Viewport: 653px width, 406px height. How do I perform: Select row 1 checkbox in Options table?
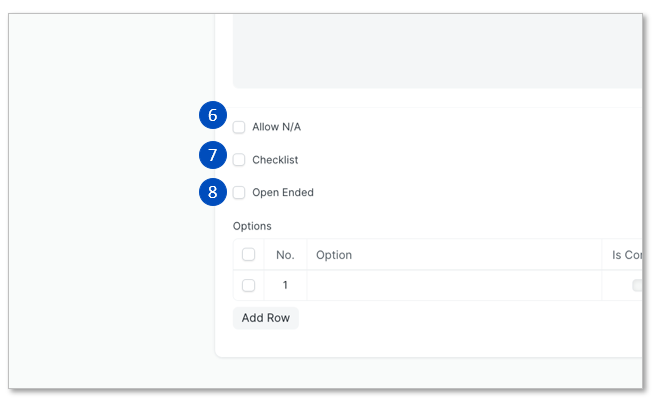point(248,285)
